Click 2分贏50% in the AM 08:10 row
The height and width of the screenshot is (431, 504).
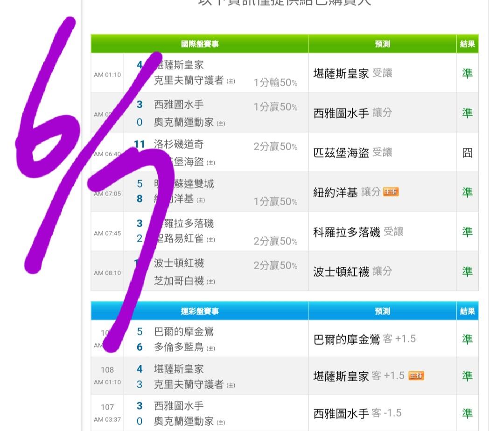tap(275, 265)
